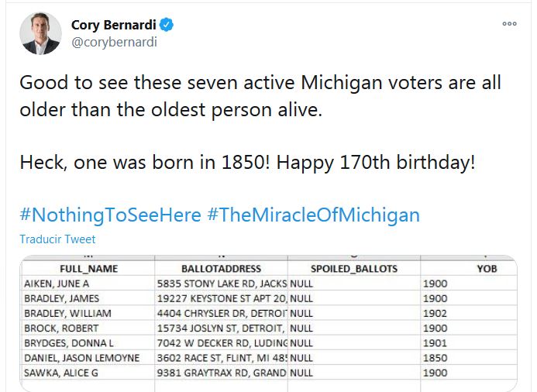Follow the #TheMiracleOfMichigan hashtag
Viewport: 537px width, 392px height.
(313, 215)
